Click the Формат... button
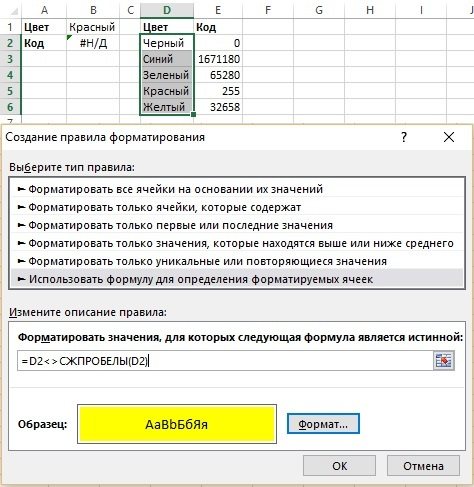Screen dimensions: 474x487 tap(323, 424)
